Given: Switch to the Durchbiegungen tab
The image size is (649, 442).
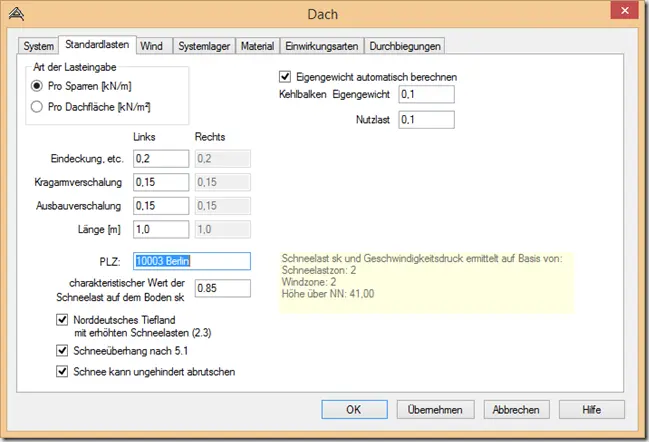Looking at the screenshot, I should coord(405,46).
